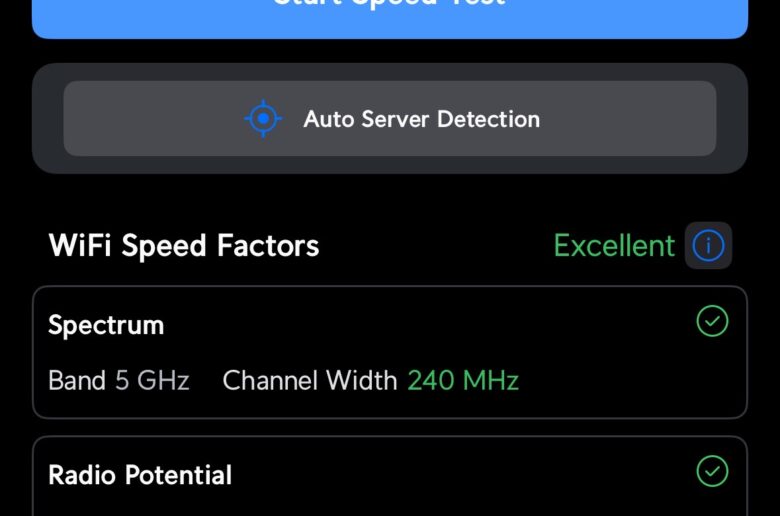Tap the Spectrum green checkmark icon
This screenshot has width=780, height=516.
pyautogui.click(x=712, y=321)
